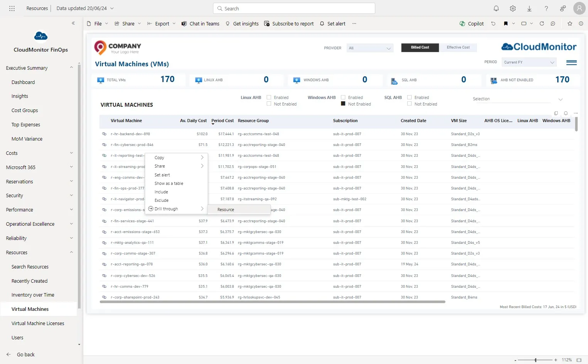Screen dimensions: 588x364
Task: Click Get insights button
Action: tap(242, 23)
